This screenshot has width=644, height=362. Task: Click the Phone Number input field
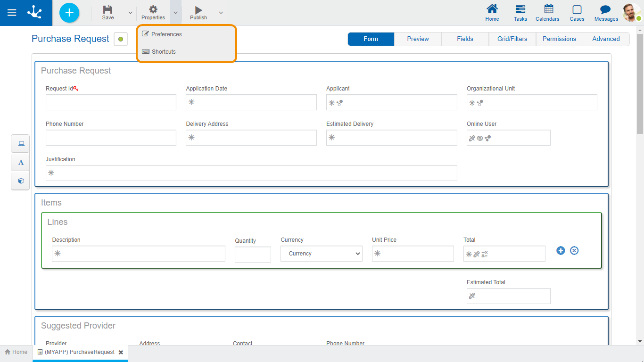[x=111, y=138]
